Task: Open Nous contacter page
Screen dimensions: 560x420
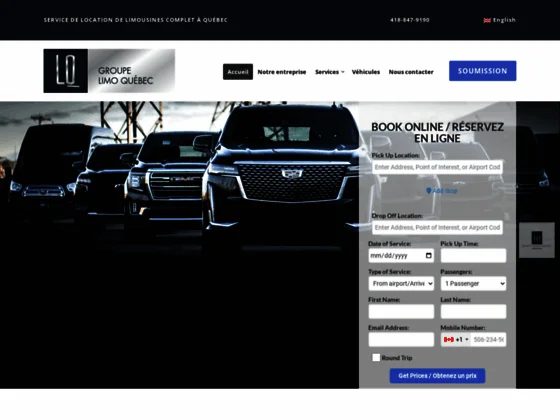Action: [x=411, y=72]
